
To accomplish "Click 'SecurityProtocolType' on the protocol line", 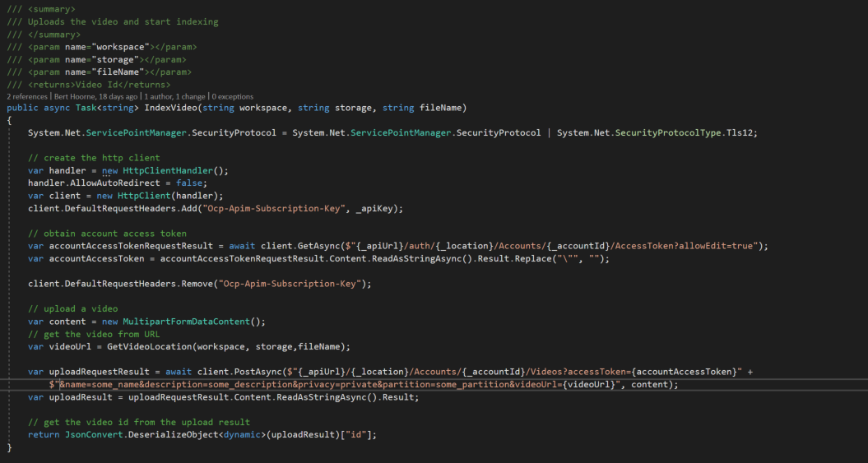I will pyautogui.click(x=668, y=132).
